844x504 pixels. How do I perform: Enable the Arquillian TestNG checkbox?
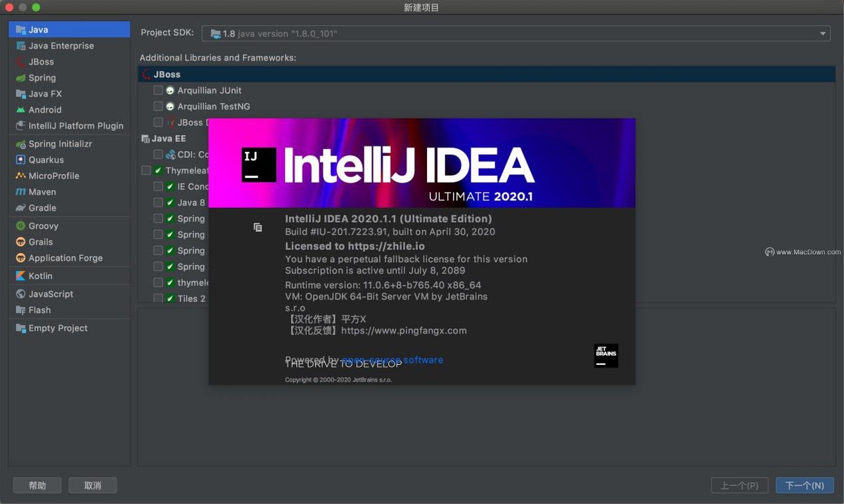point(158,107)
